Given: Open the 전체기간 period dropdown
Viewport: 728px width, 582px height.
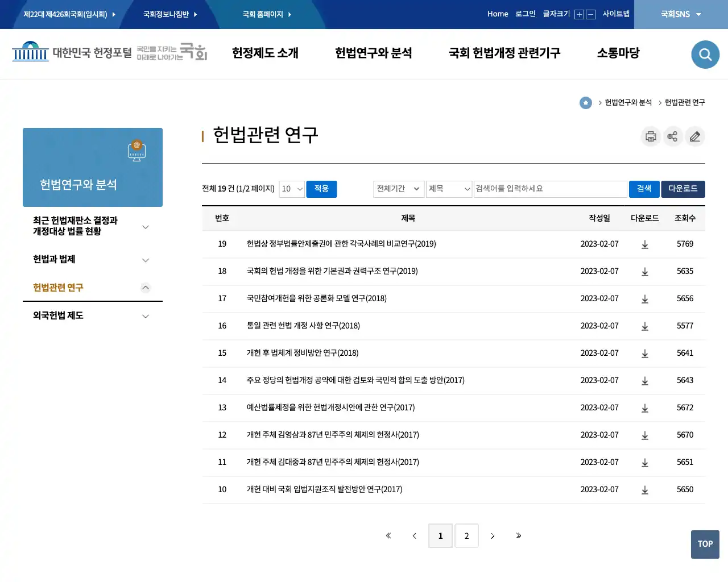Looking at the screenshot, I should [x=399, y=189].
